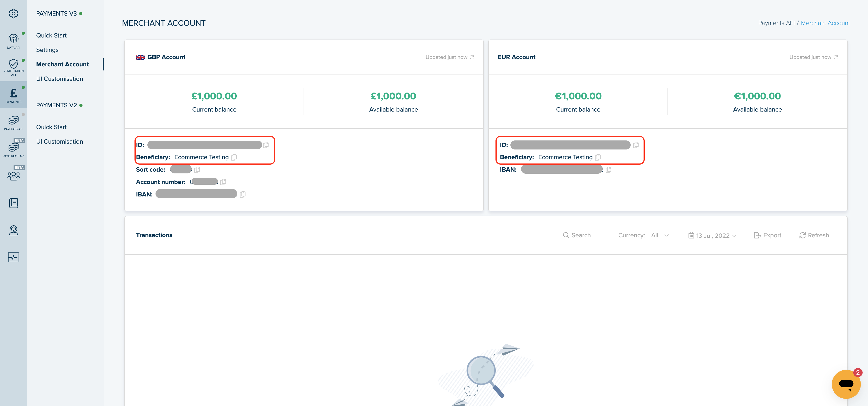Copy the GBP account ID
Image resolution: width=868 pixels, height=406 pixels.
266,145
